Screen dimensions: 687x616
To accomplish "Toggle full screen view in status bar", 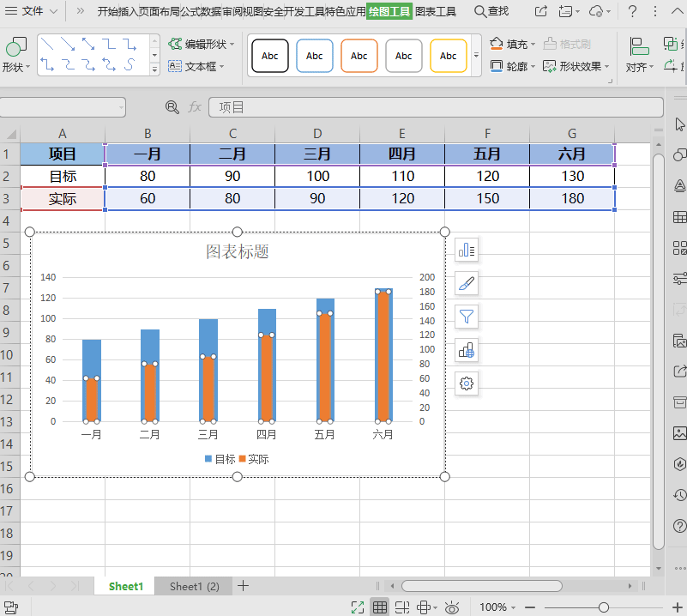I will (358, 607).
